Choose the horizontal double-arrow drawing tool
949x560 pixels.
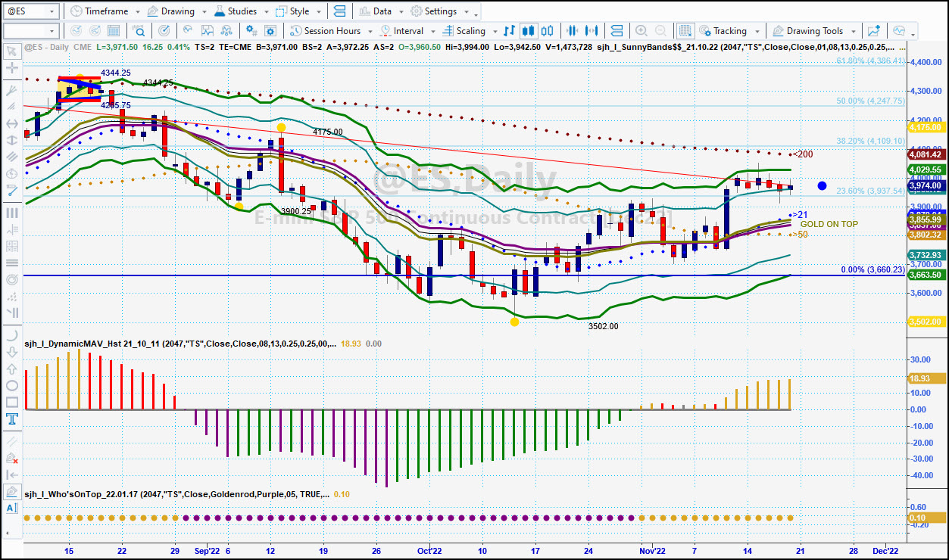pyautogui.click(x=12, y=123)
